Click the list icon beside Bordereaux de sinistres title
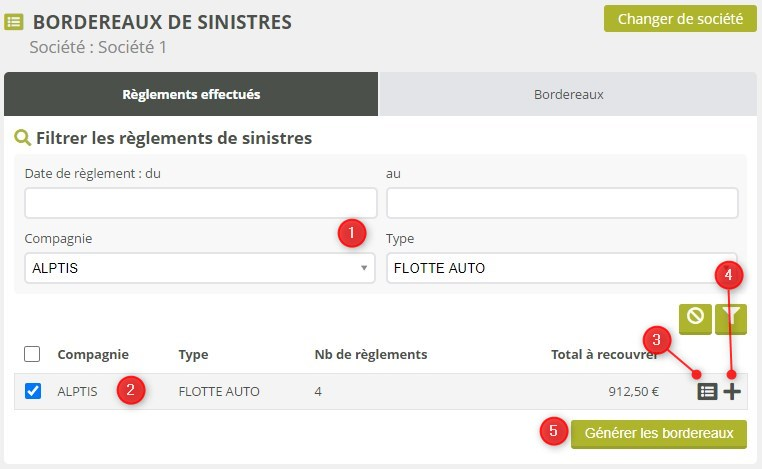Viewport: 762px width, 469px height. tap(15, 21)
